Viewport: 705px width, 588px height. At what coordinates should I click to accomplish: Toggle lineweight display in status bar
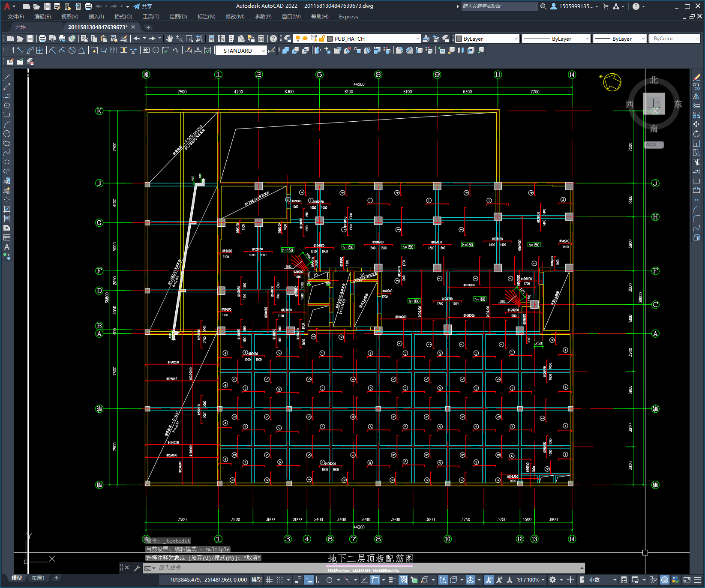pyautogui.click(x=393, y=580)
